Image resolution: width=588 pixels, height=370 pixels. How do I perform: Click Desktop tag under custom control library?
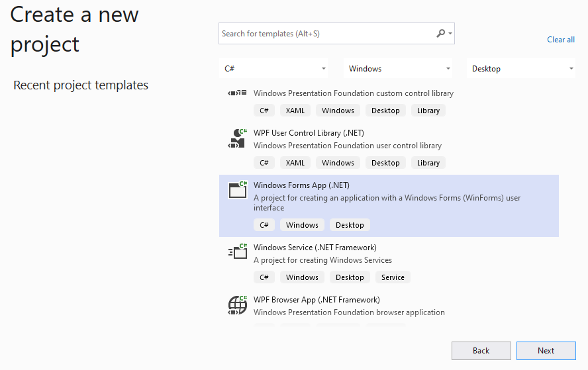pos(385,111)
